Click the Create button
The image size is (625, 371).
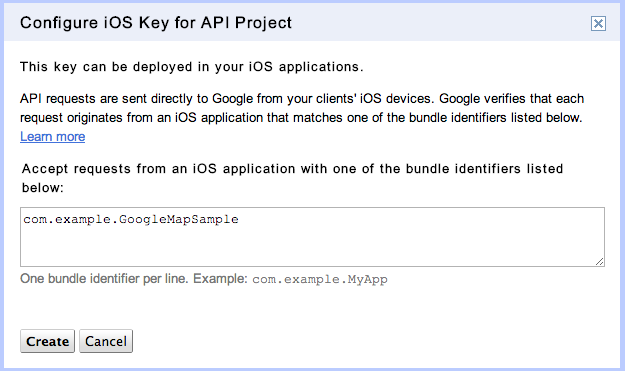pos(47,341)
